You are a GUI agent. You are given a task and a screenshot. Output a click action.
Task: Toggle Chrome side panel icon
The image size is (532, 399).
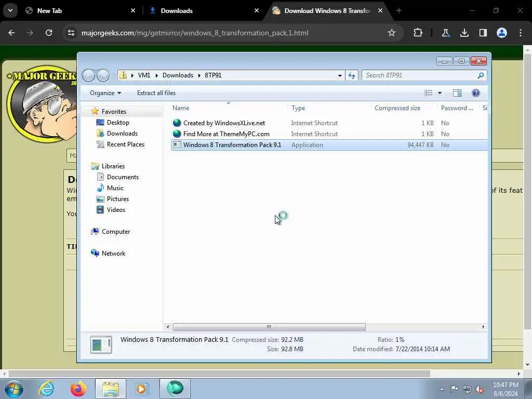click(x=483, y=33)
